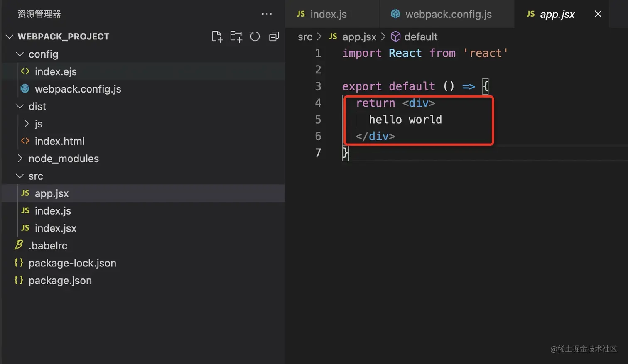Click the closing </div> tag on line 6

[375, 136]
